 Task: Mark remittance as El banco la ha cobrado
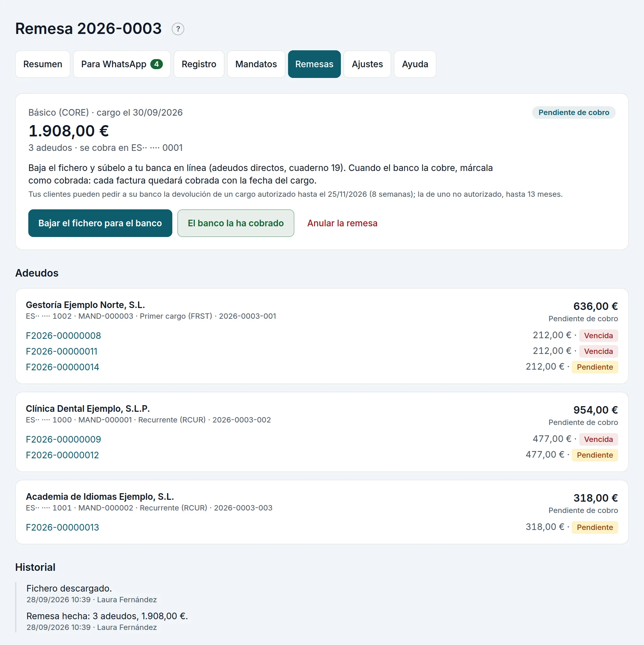pos(236,223)
